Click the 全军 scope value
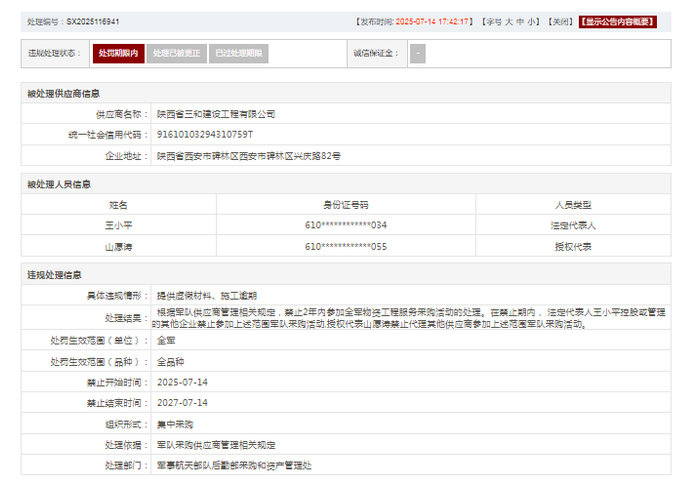 click(166, 341)
